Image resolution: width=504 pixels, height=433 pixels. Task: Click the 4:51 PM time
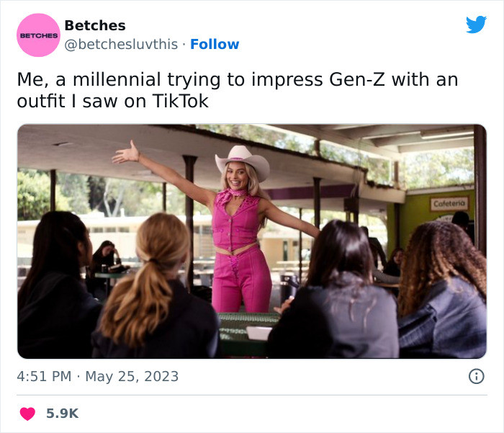(x=44, y=376)
